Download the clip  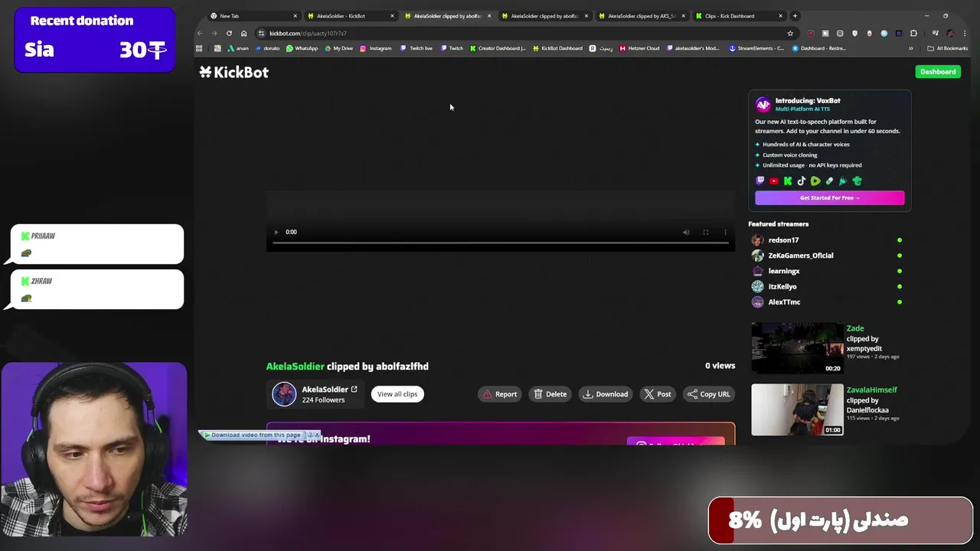[x=606, y=394]
